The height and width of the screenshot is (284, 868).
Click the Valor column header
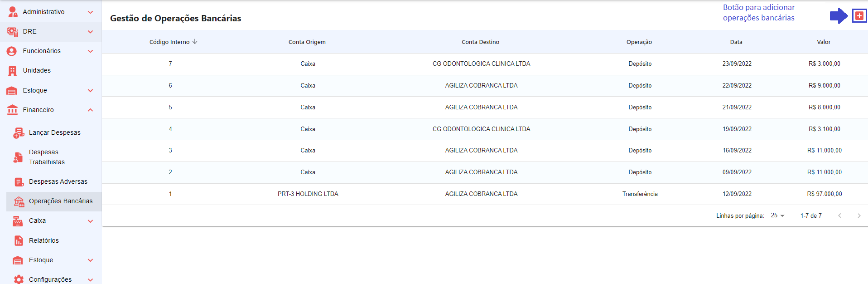[x=823, y=42]
